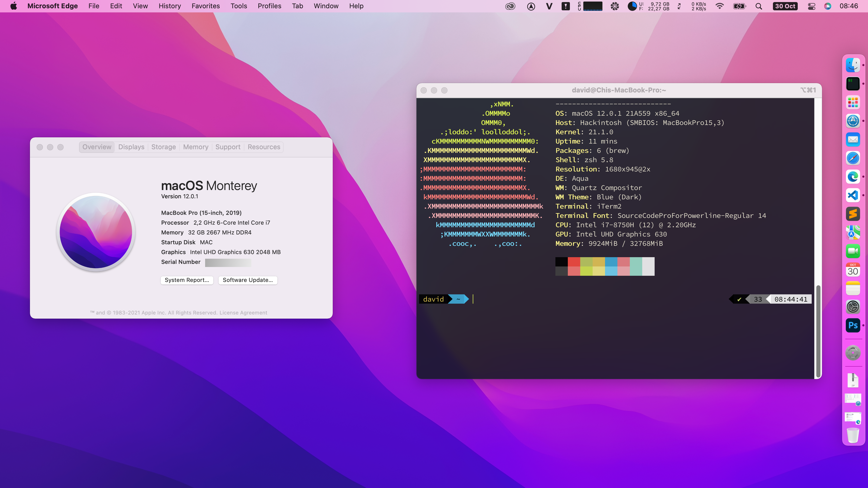Image resolution: width=868 pixels, height=488 pixels.
Task: Launch Launchpad from the dock
Action: [853, 103]
